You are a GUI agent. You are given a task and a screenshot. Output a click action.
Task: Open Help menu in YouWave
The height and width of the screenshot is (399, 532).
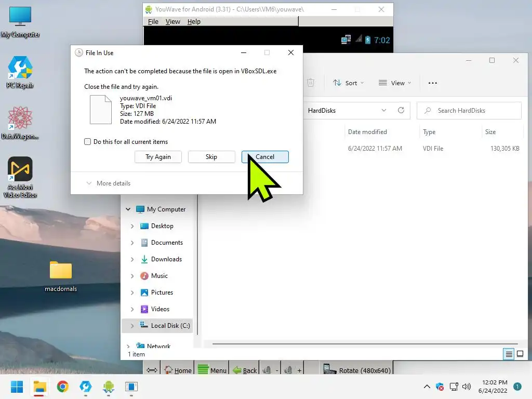coord(194,21)
